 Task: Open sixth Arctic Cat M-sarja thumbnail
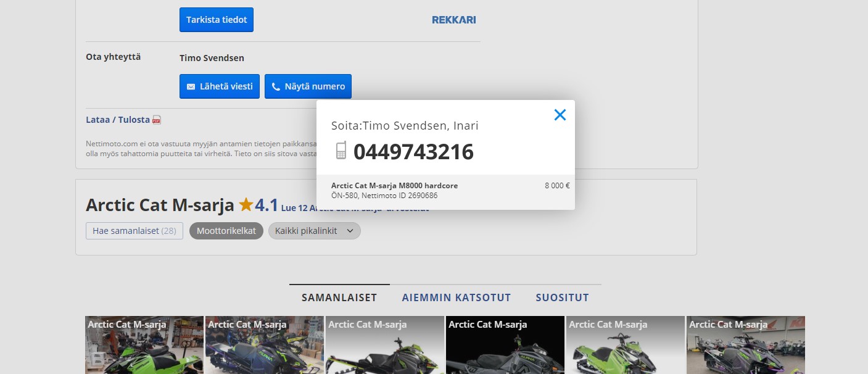point(746,345)
